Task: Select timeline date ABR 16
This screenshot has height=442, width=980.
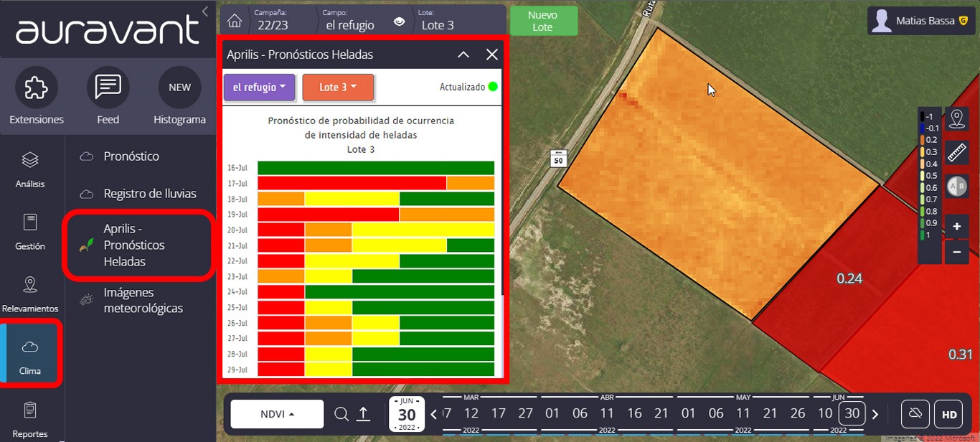Action: (634, 413)
